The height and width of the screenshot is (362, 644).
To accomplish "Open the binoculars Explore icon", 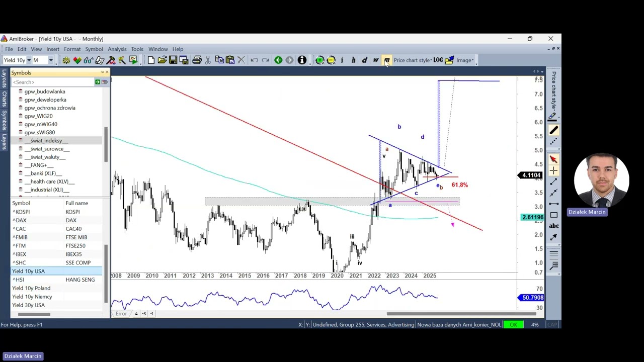I will [88, 60].
